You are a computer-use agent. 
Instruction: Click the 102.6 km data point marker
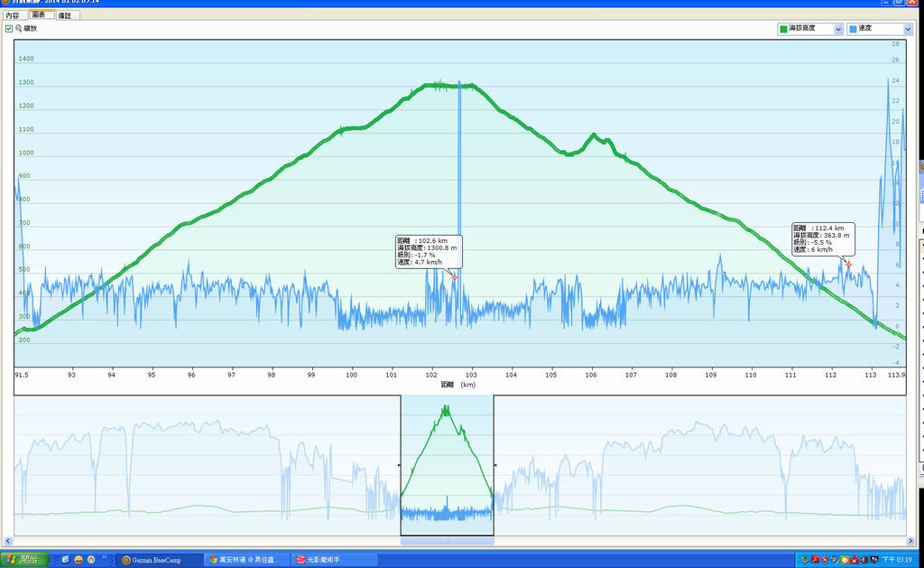pyautogui.click(x=455, y=277)
